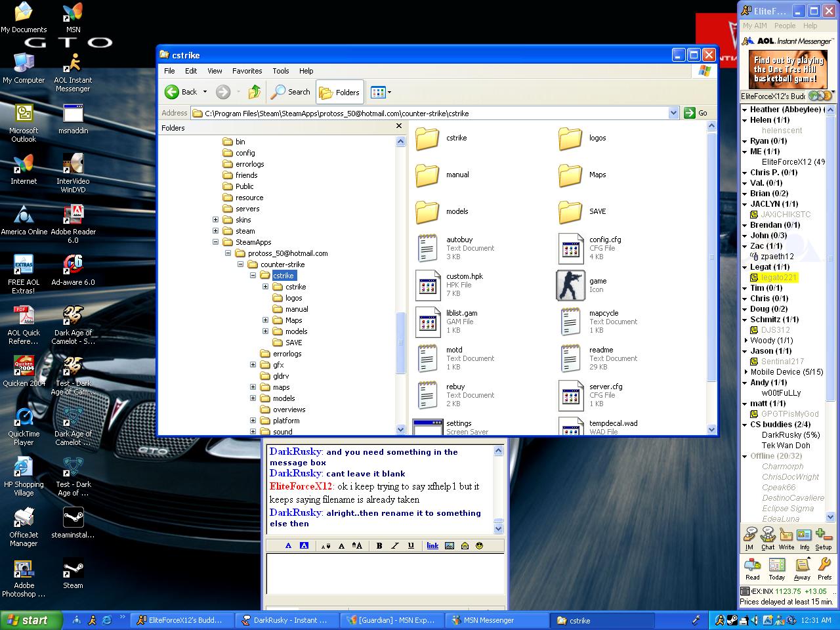Viewport: 840px width, 630px height.
Task: Select the server.cfg file icon
Action: (x=570, y=396)
